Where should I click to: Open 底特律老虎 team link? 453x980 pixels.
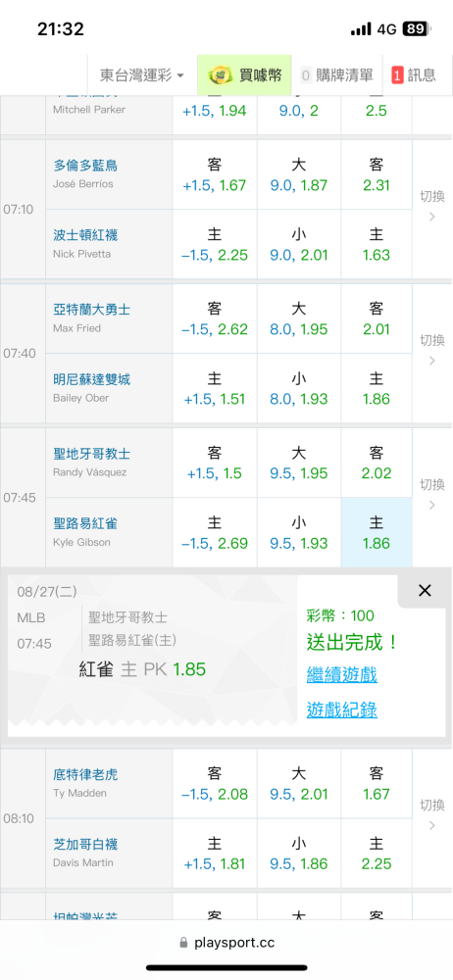[85, 775]
